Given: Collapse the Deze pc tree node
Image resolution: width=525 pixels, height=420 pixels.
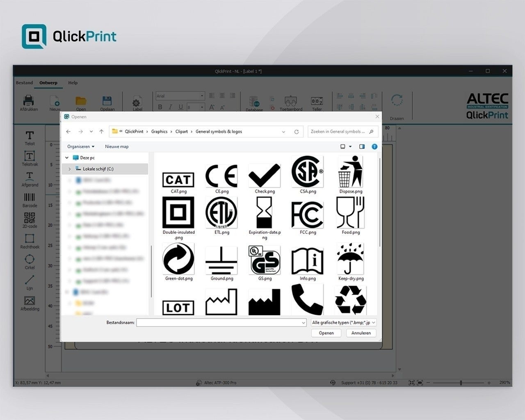Looking at the screenshot, I should (x=67, y=157).
